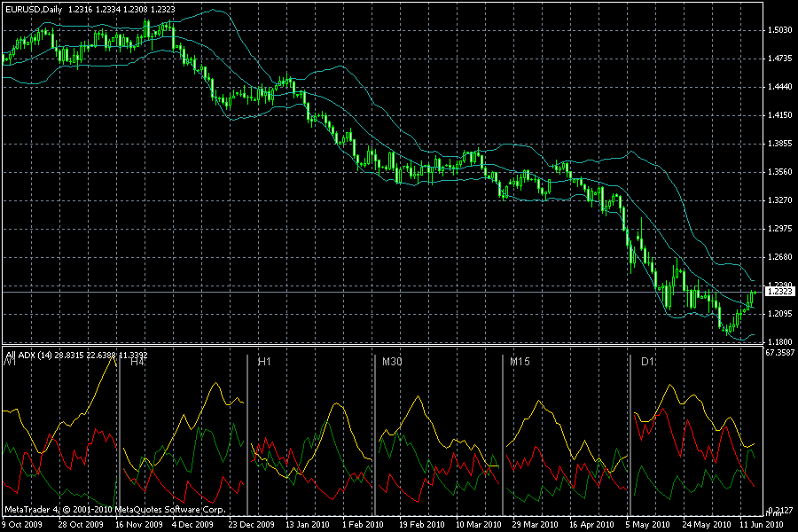
Task: Click the 1.2975 price level
Action: [779, 229]
